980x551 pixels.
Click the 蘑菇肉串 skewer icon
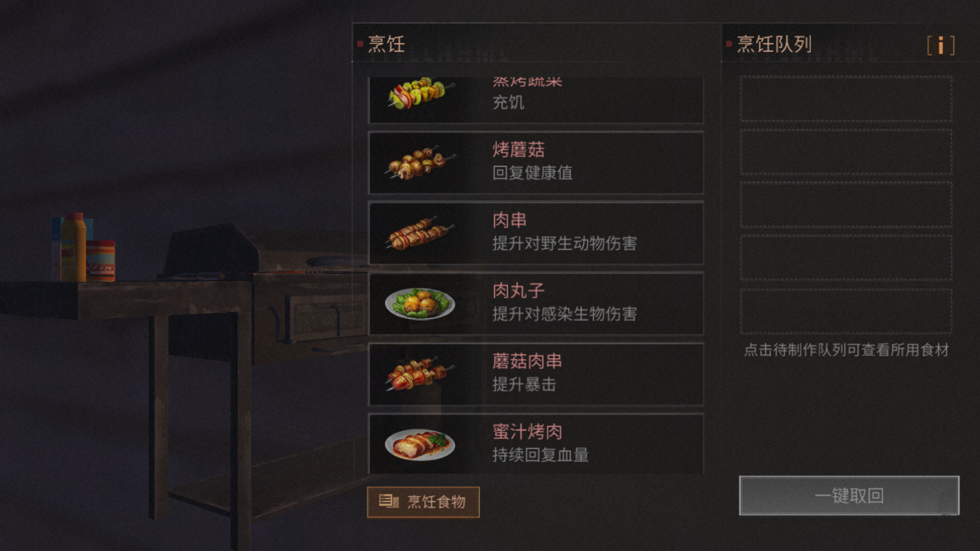click(x=420, y=374)
